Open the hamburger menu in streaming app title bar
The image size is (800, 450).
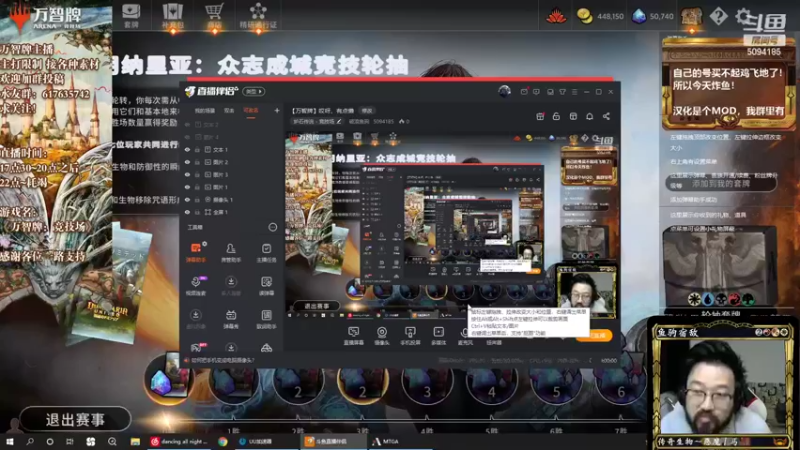[574, 92]
